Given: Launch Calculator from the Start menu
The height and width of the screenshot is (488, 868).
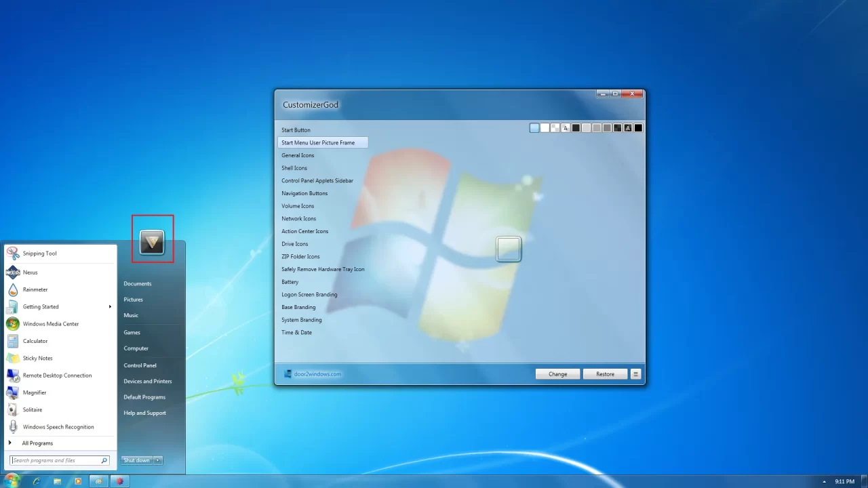Looking at the screenshot, I should pos(60,341).
